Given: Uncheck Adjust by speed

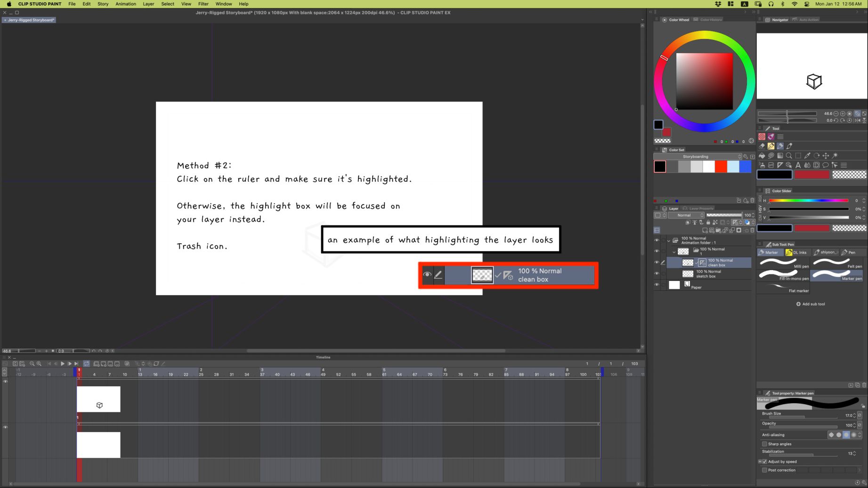Looking at the screenshot, I should [764, 462].
